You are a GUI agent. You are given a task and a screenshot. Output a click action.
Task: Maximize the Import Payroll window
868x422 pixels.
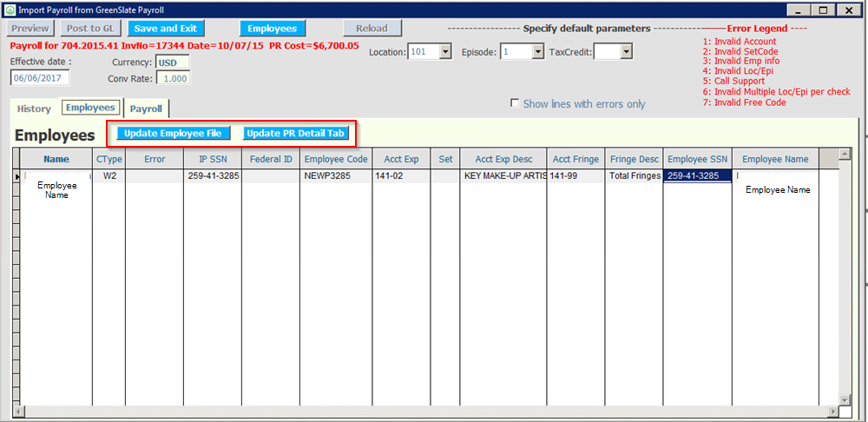[x=825, y=10]
